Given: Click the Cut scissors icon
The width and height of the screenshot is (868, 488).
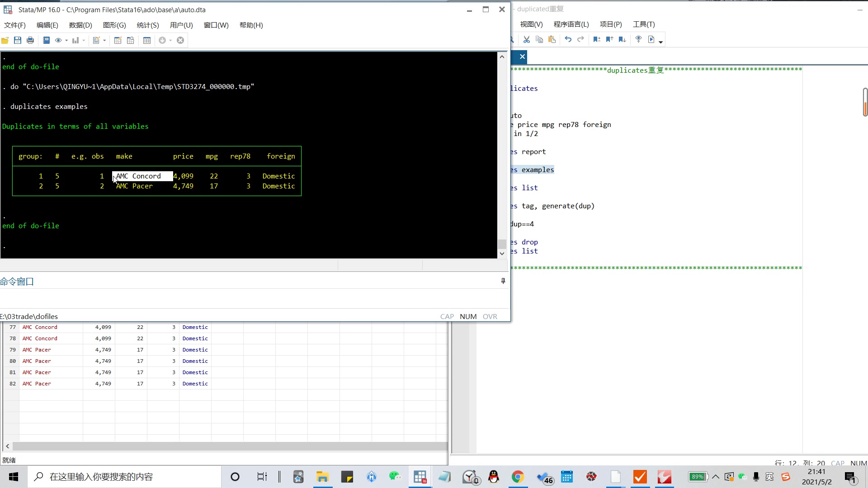Looking at the screenshot, I should (x=527, y=40).
